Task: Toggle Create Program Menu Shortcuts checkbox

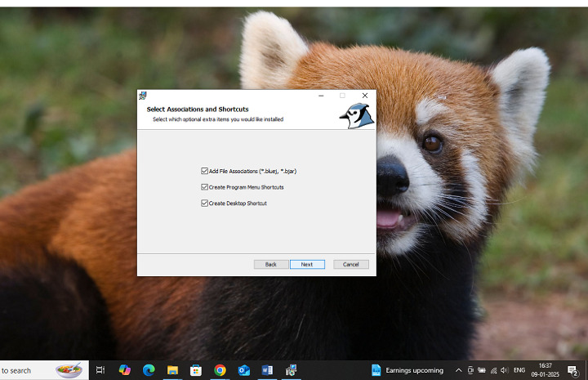Action: 204,187
